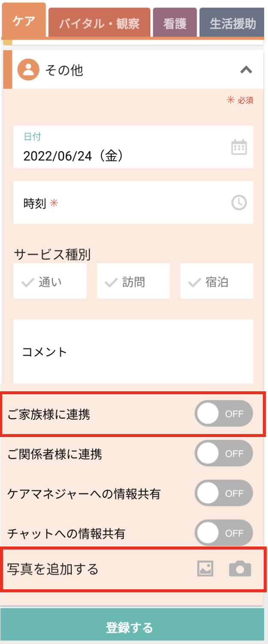Select the 訪問 service type

133,281
